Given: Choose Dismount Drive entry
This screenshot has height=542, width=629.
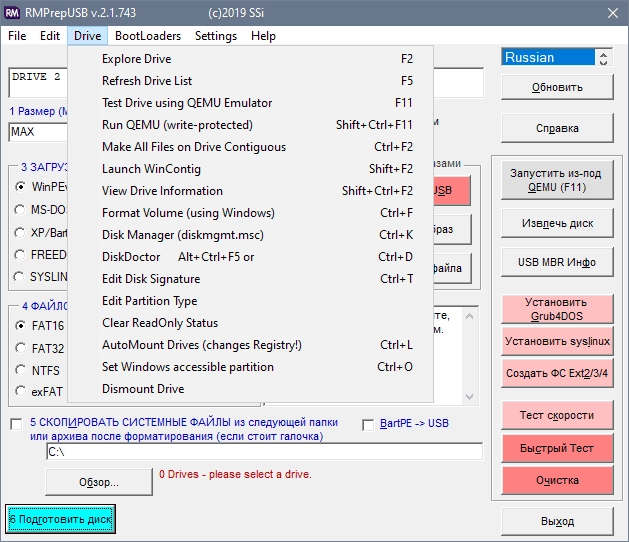Looking at the screenshot, I should point(251,389).
